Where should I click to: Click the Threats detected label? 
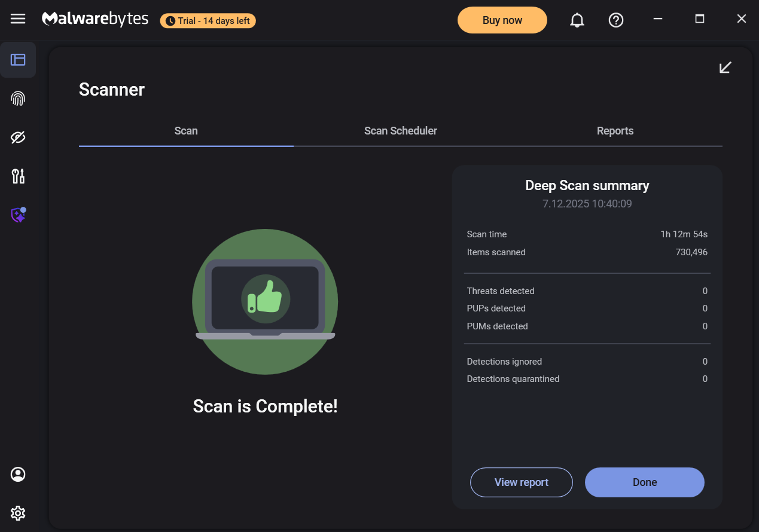tap(501, 291)
